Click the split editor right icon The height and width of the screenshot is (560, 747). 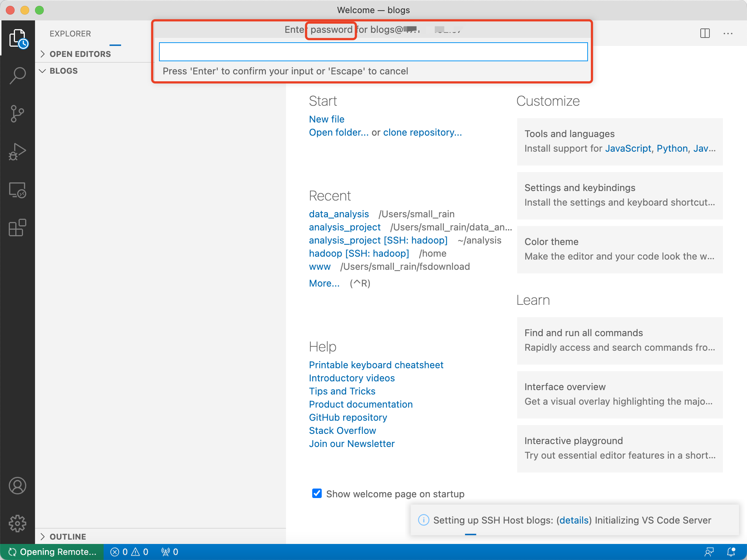click(x=705, y=34)
